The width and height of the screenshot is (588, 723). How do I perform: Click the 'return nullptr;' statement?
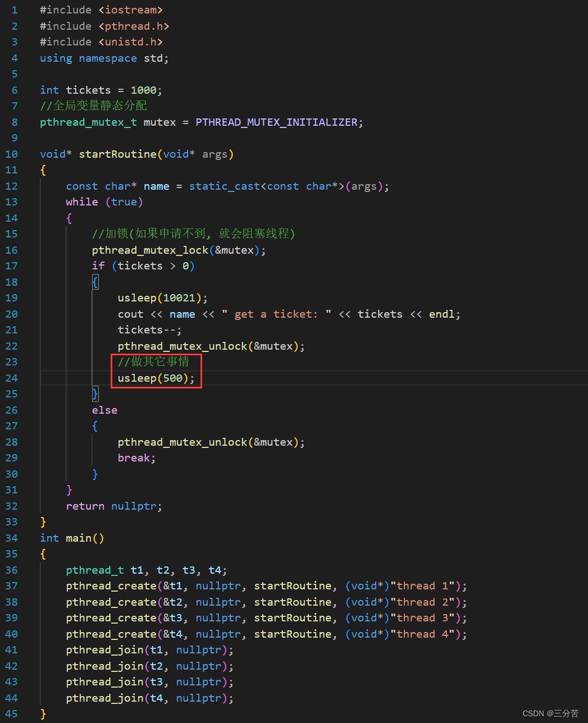(x=114, y=506)
